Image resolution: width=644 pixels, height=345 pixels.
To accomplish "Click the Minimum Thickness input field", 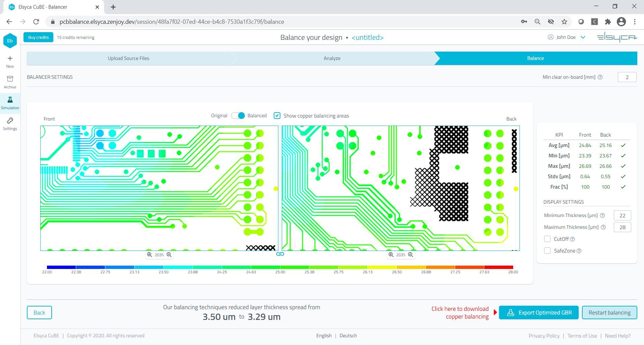I will [622, 215].
